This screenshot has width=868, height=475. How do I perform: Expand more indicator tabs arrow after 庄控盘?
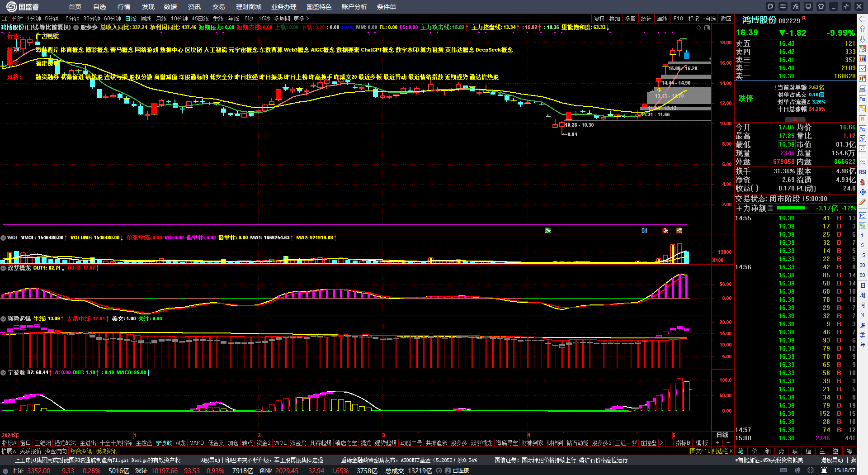coord(662,443)
